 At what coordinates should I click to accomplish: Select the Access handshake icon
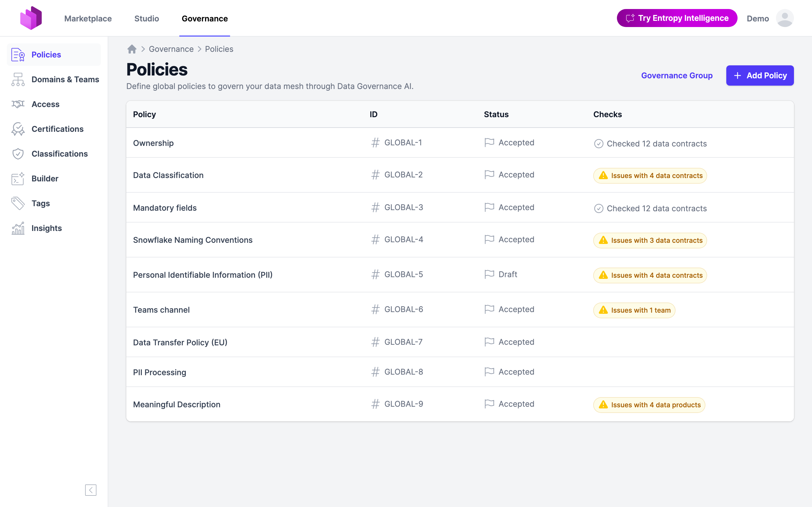(18, 104)
